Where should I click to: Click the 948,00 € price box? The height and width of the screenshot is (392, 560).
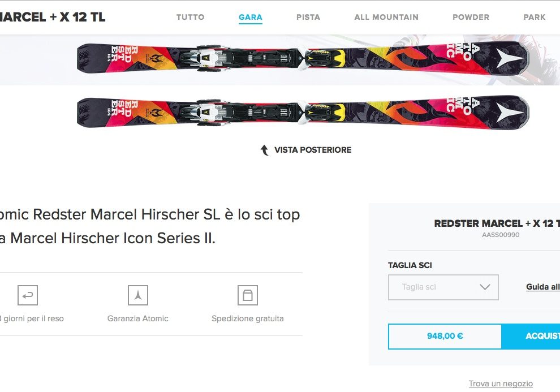[x=445, y=336]
